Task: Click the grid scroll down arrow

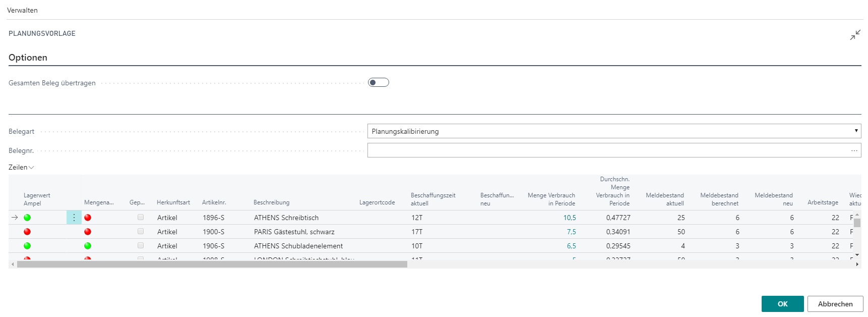Action: click(x=857, y=255)
